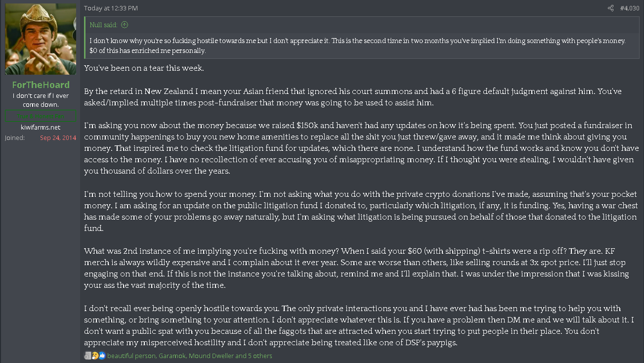
Task: Click the leftmost gray reaction icon
Action: (x=88, y=356)
